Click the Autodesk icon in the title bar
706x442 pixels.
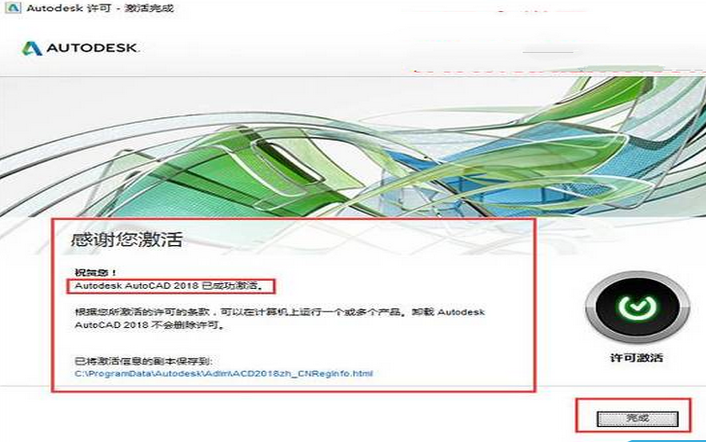pyautogui.click(x=11, y=8)
